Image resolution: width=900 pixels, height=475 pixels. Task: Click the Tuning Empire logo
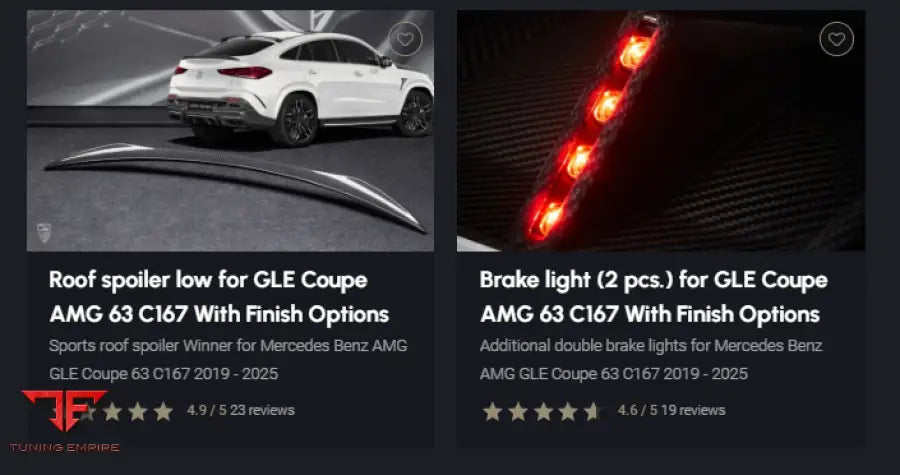[63, 418]
